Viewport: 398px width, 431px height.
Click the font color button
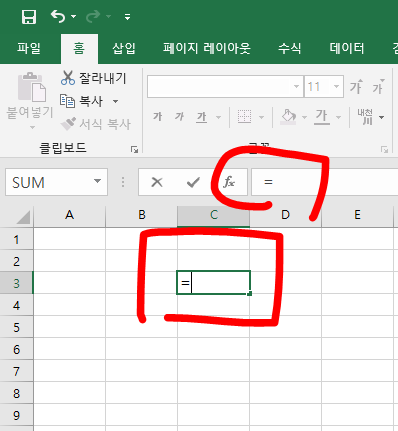click(x=322, y=117)
